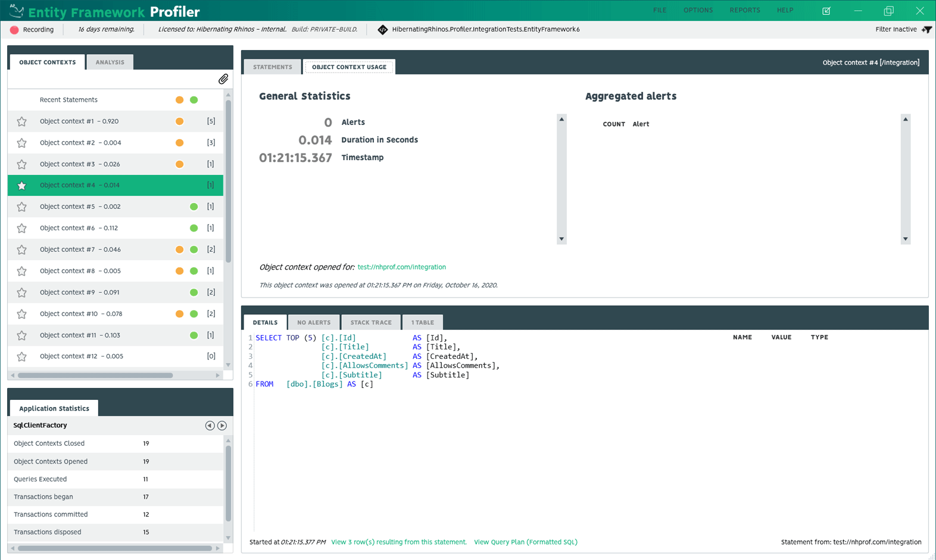Open the REPORTS menu
This screenshot has height=560, width=936.
745,10
